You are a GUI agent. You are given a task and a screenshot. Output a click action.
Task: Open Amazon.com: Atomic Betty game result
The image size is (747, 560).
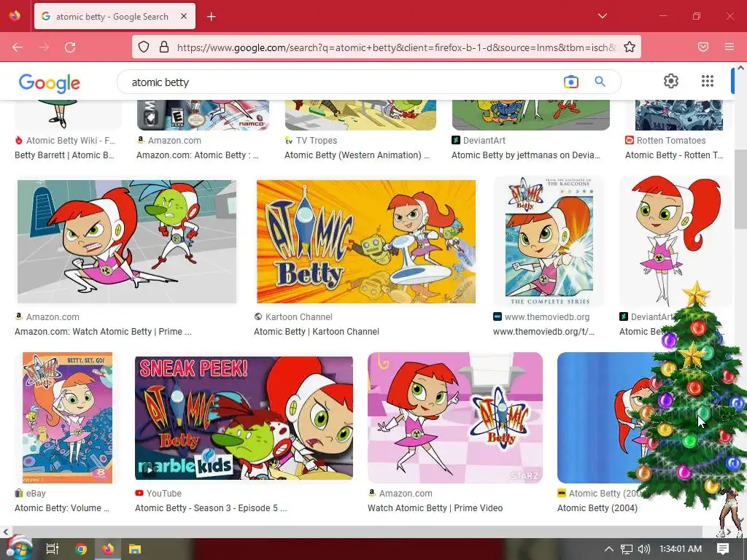tap(197, 155)
